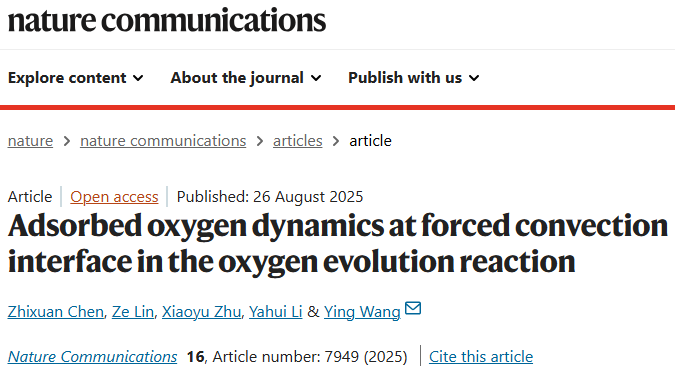Click chevron arrow beside Publish with us
Viewport: 675px width, 368px height.
474,78
